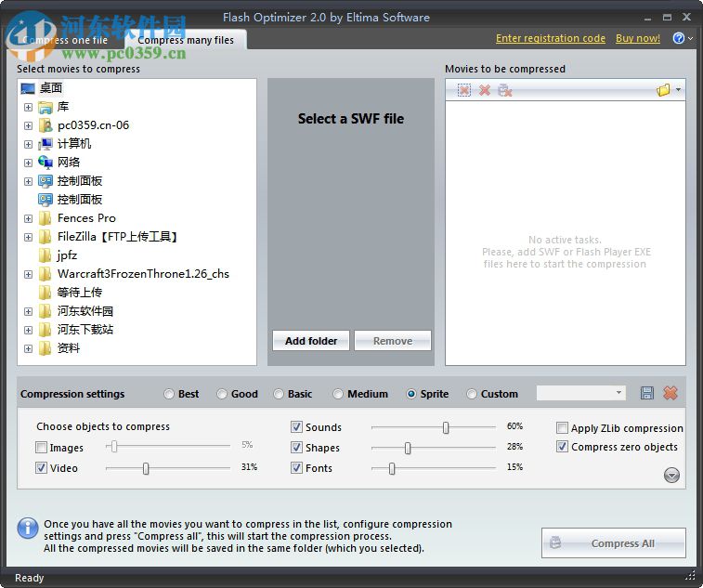The height and width of the screenshot is (588, 703).
Task: Disable Compress zero objects checkbox
Action: click(562, 447)
